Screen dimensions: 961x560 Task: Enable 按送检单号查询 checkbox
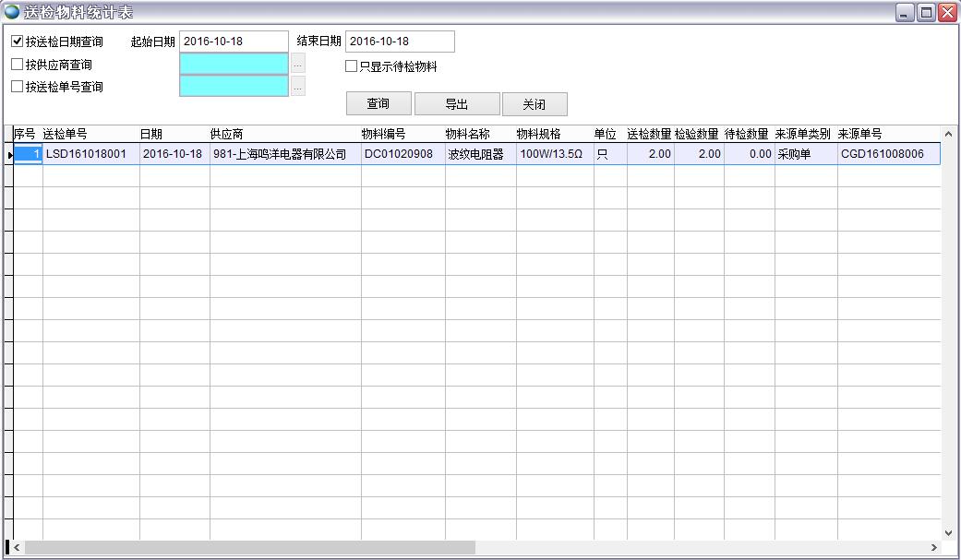click(18, 87)
